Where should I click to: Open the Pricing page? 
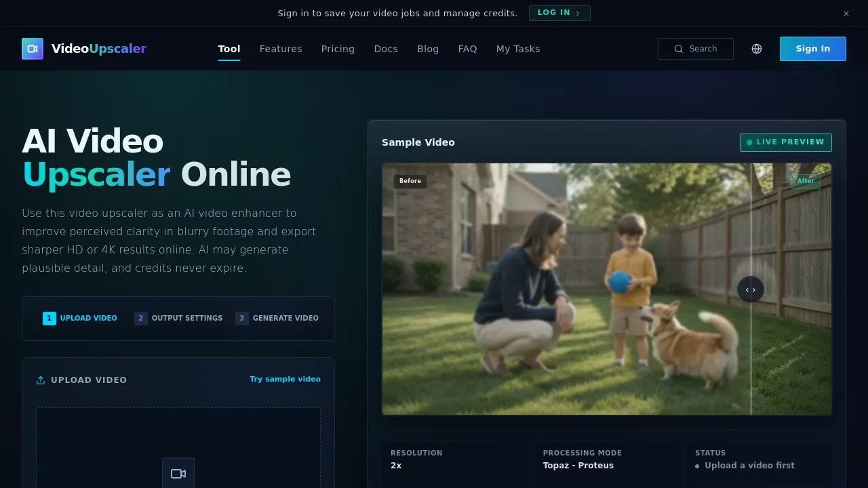click(338, 49)
